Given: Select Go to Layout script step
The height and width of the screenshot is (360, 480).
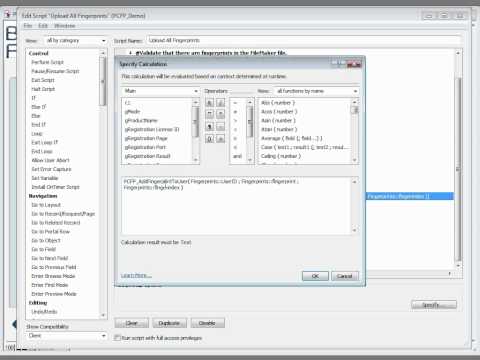Looking at the screenshot, I should pyautogui.click(x=46, y=205).
